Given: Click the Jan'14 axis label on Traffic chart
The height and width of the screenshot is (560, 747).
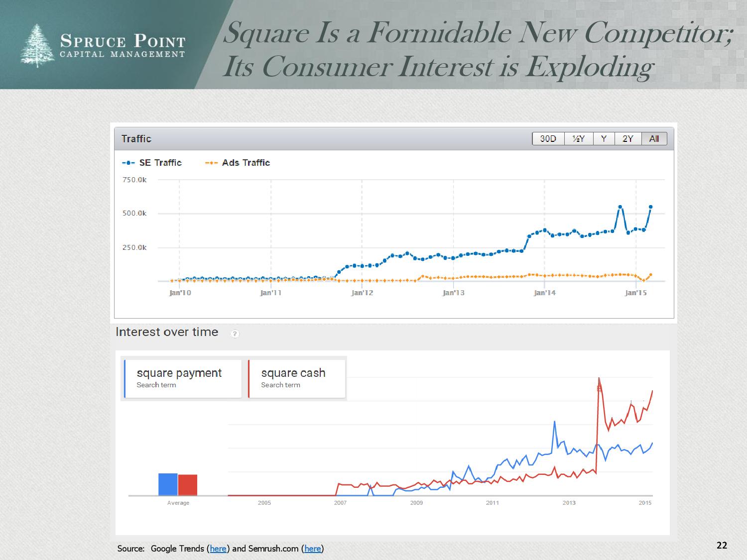Looking at the screenshot, I should 544,293.
